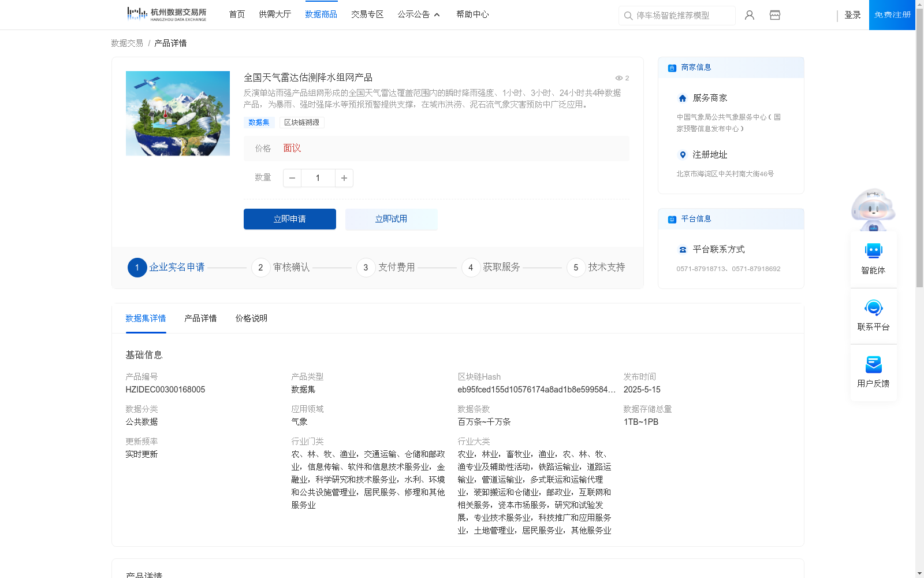Click the 立即申请 apply button

click(289, 219)
